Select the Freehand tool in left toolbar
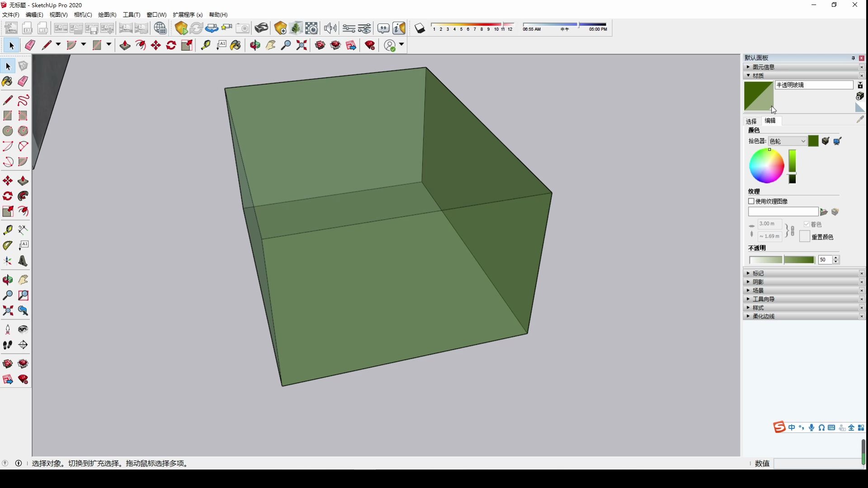Screen dimensions: 868x488 tap(23, 100)
